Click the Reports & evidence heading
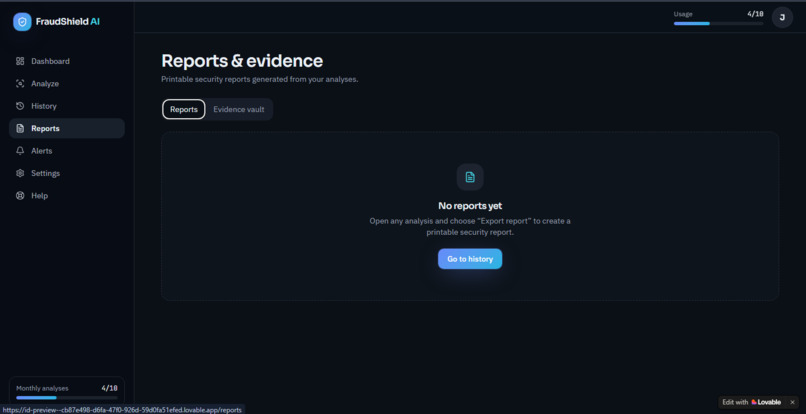 tap(242, 61)
